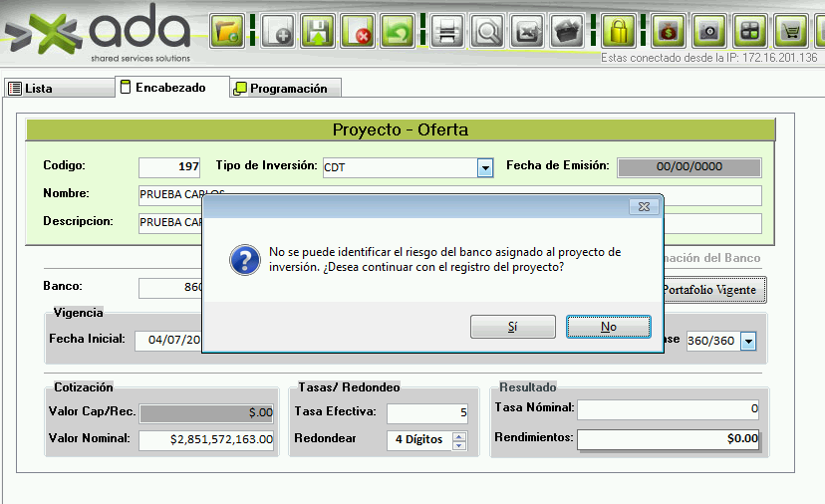Click the yellow padlock icon
The image size is (825, 504).
[619, 31]
